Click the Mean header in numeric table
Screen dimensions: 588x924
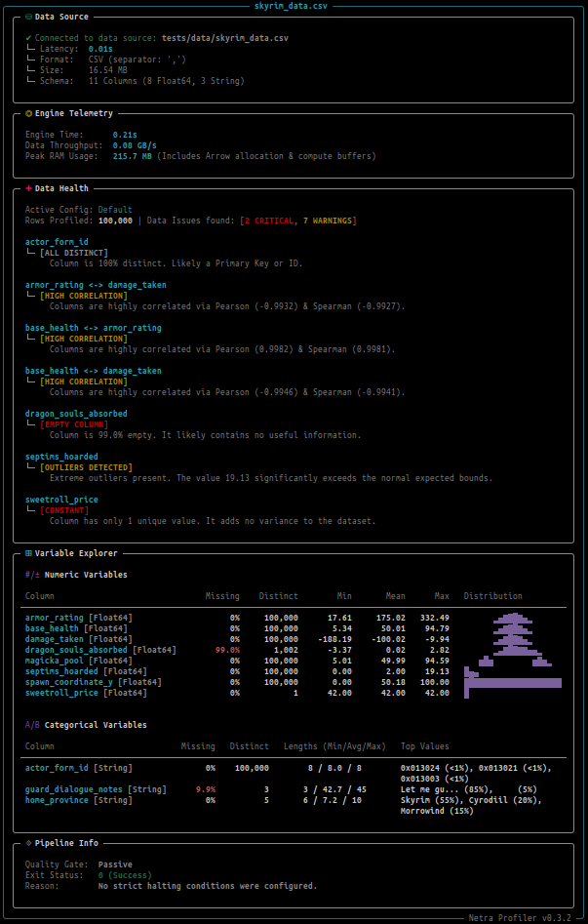pyautogui.click(x=395, y=596)
